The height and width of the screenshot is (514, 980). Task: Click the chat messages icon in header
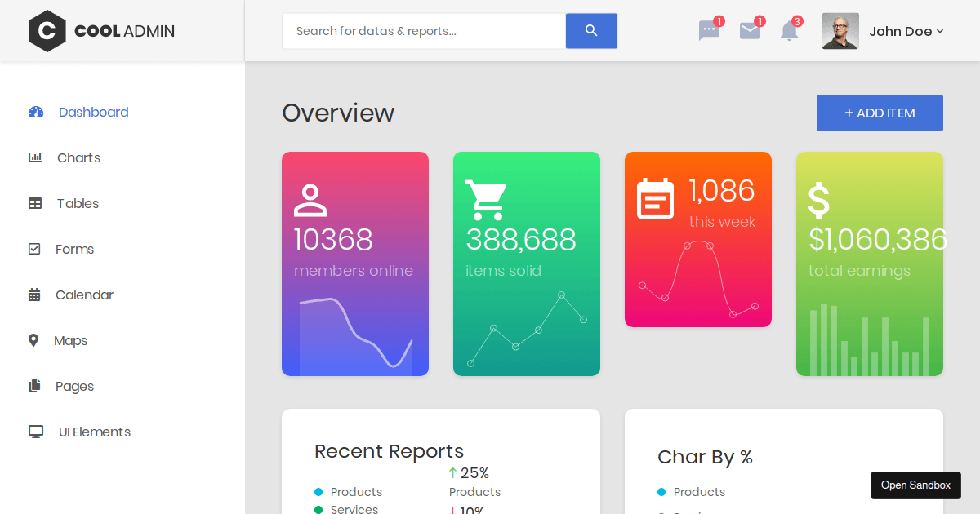(x=709, y=31)
